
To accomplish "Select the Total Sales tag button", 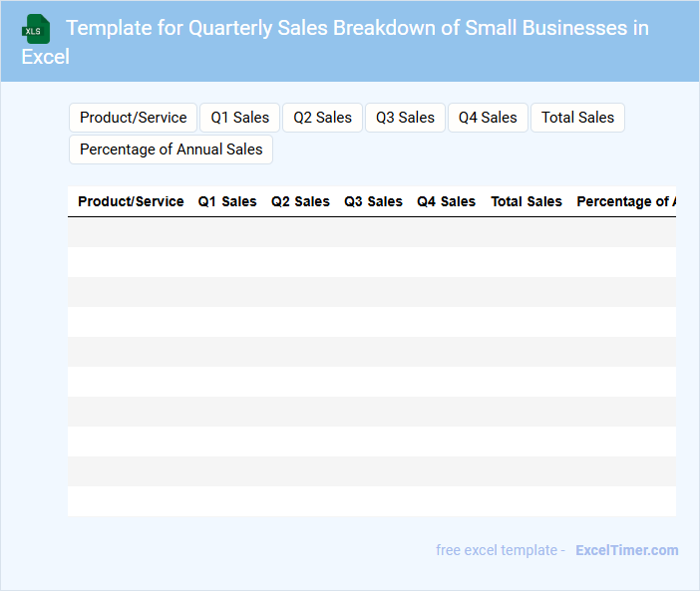I will 577,118.
